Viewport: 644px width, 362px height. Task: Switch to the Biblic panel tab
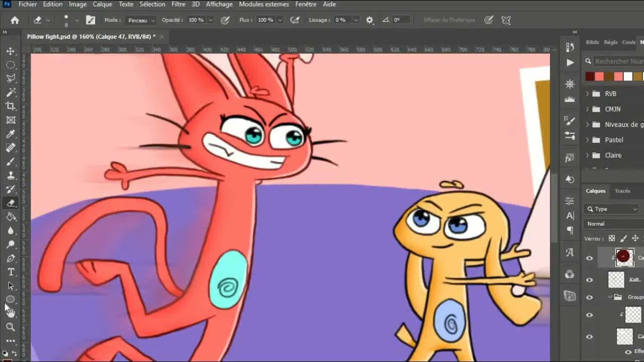pyautogui.click(x=592, y=42)
